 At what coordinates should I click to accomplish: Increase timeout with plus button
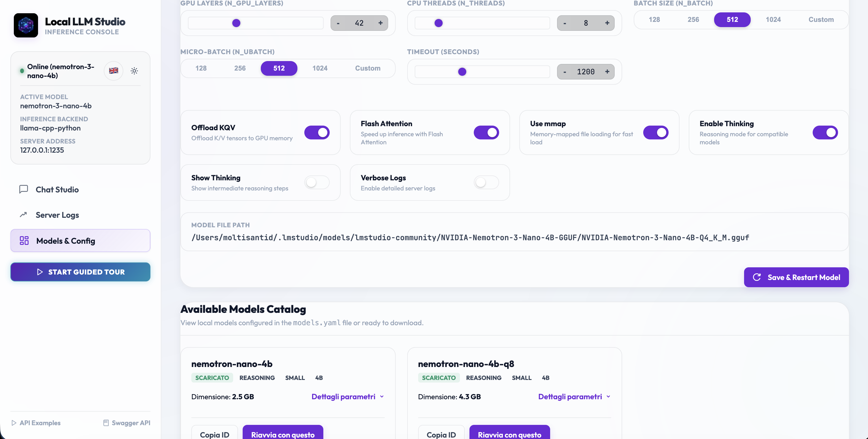[x=607, y=71]
